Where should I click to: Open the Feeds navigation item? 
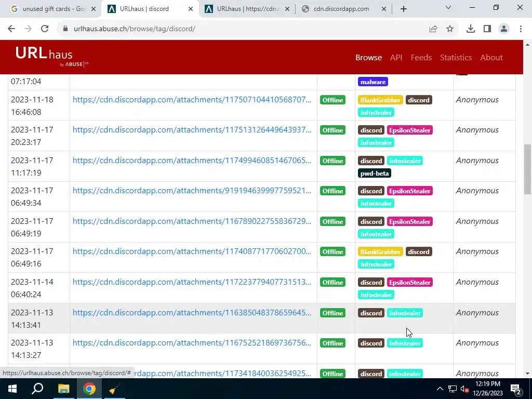[421, 57]
